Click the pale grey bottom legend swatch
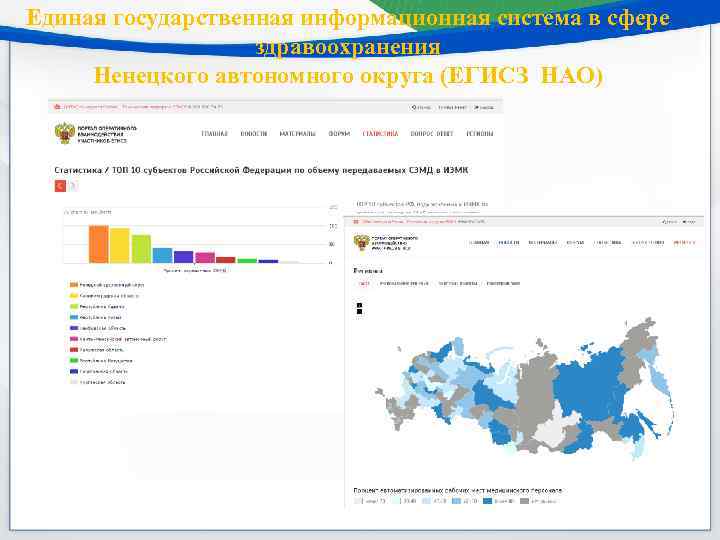This screenshot has width=720, height=540. pyautogui.click(x=73, y=382)
